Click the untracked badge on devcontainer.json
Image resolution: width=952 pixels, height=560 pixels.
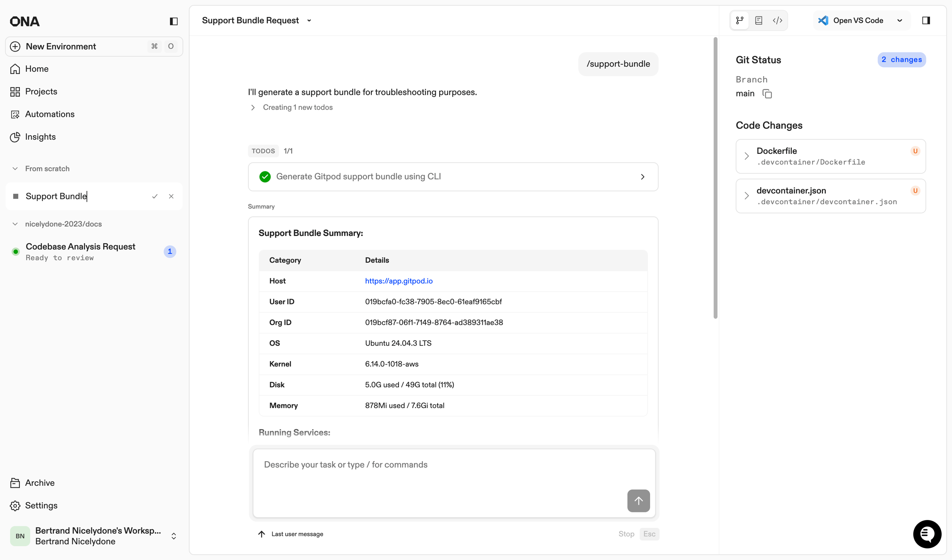[x=915, y=191]
